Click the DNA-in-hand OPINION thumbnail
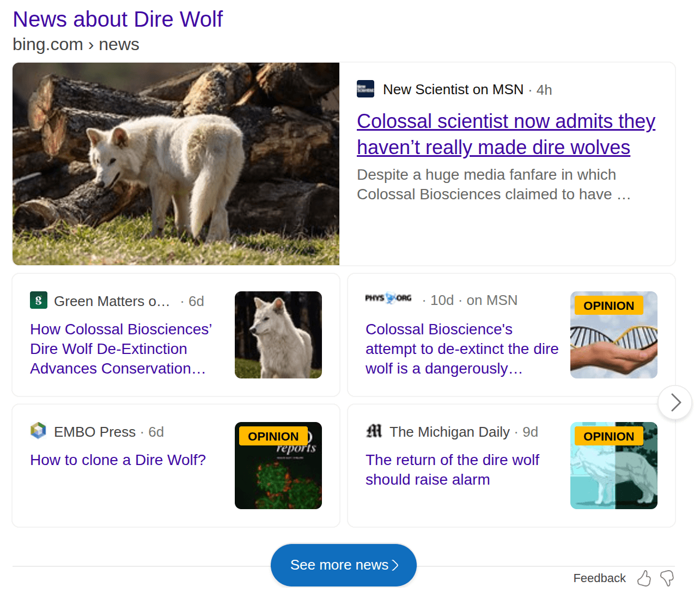 [614, 335]
